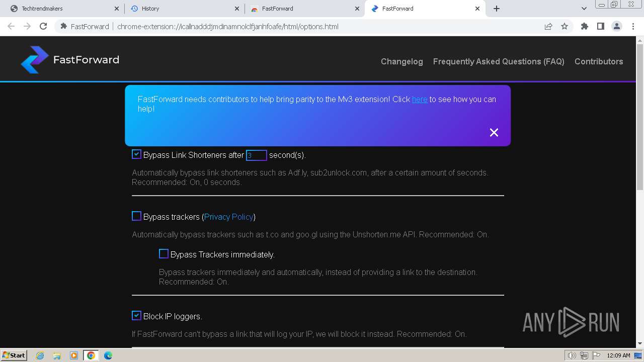The image size is (644, 362).
Task: Toggle the browser side panel icon
Action: (x=600, y=26)
